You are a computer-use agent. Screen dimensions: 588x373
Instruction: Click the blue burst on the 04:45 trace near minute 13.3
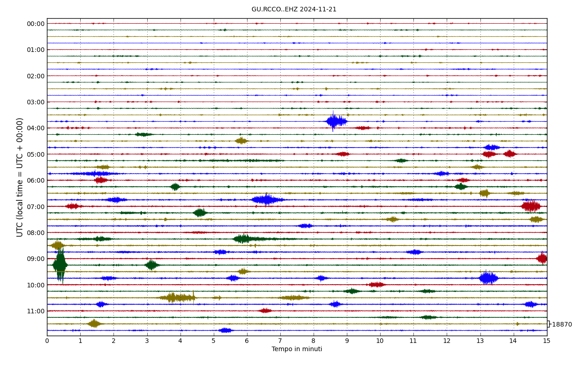(491, 147)
